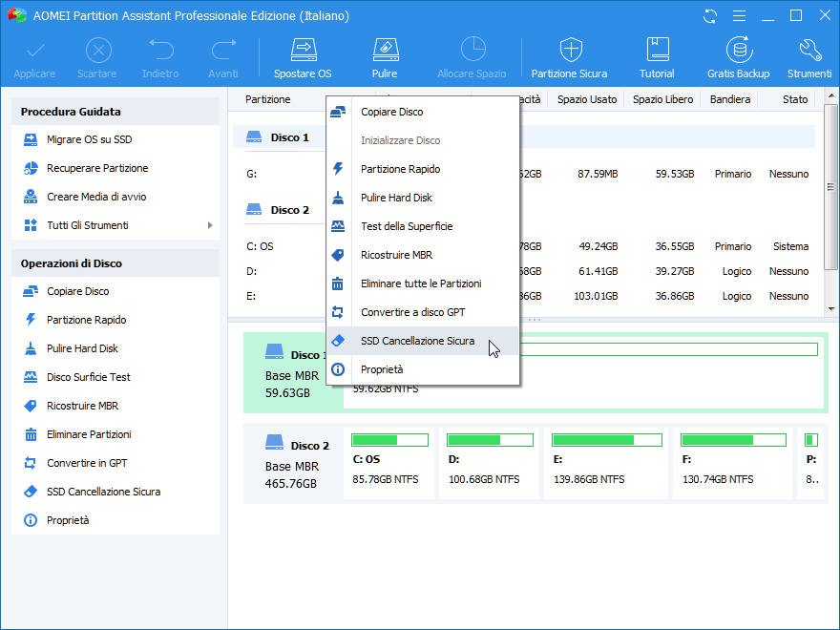
Task: Launch Gratis Backup tool
Action: point(738,58)
